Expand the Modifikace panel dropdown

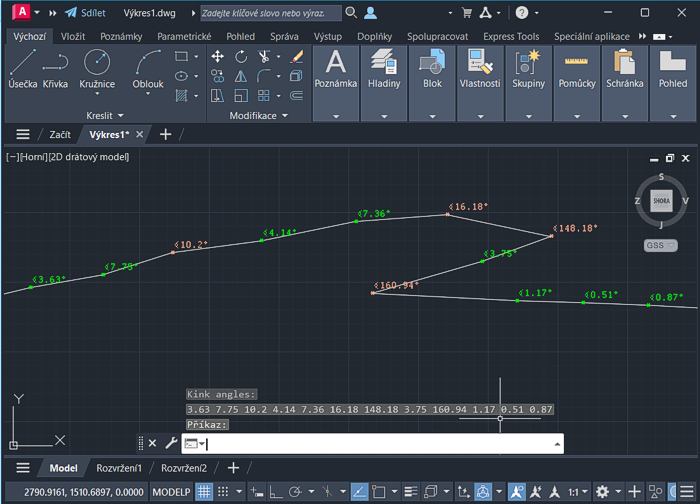pyautogui.click(x=259, y=116)
